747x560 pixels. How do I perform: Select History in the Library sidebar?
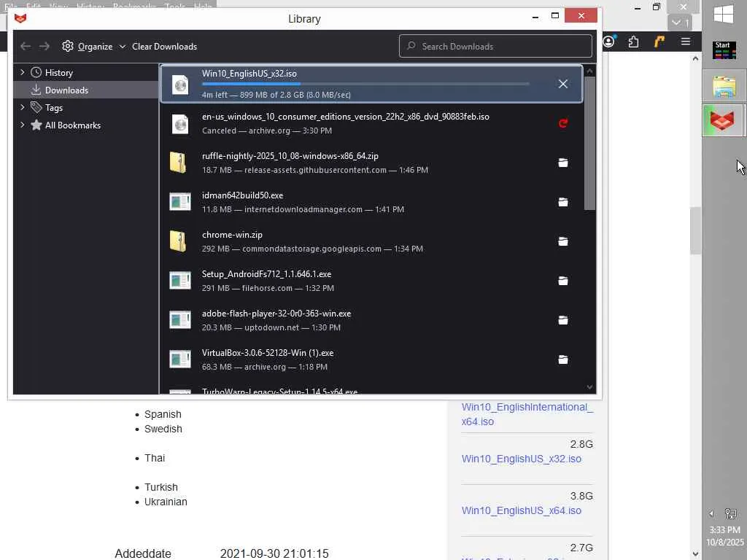[86, 72]
